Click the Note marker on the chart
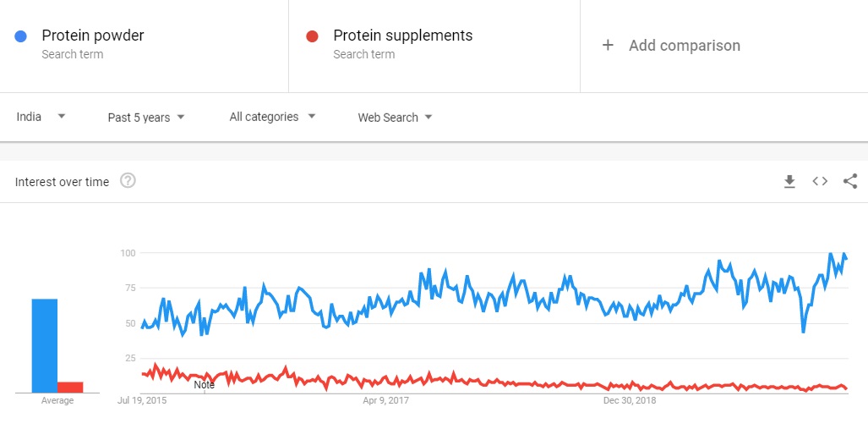 coord(204,385)
